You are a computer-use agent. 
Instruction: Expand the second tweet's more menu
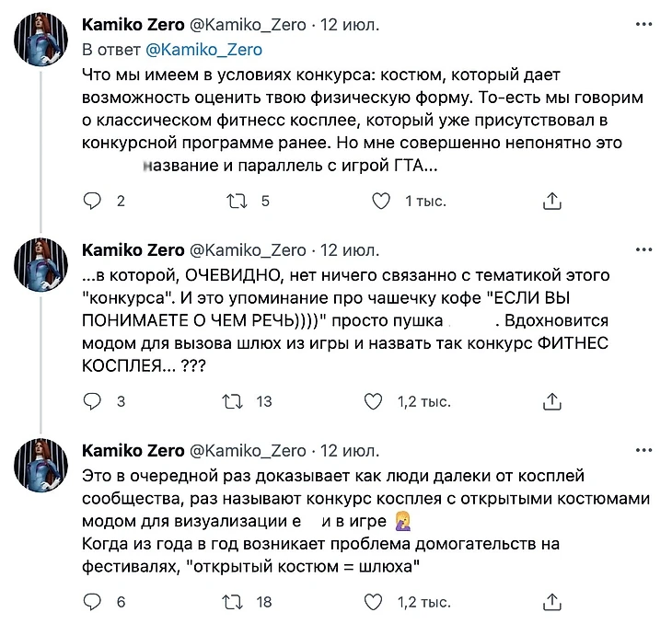pyautogui.click(x=643, y=249)
